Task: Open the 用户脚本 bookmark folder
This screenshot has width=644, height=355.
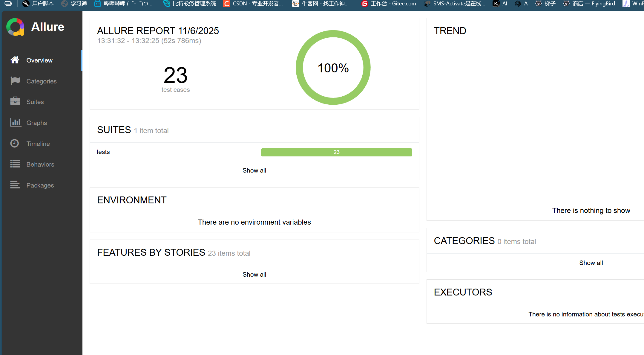Action: pyautogui.click(x=38, y=4)
